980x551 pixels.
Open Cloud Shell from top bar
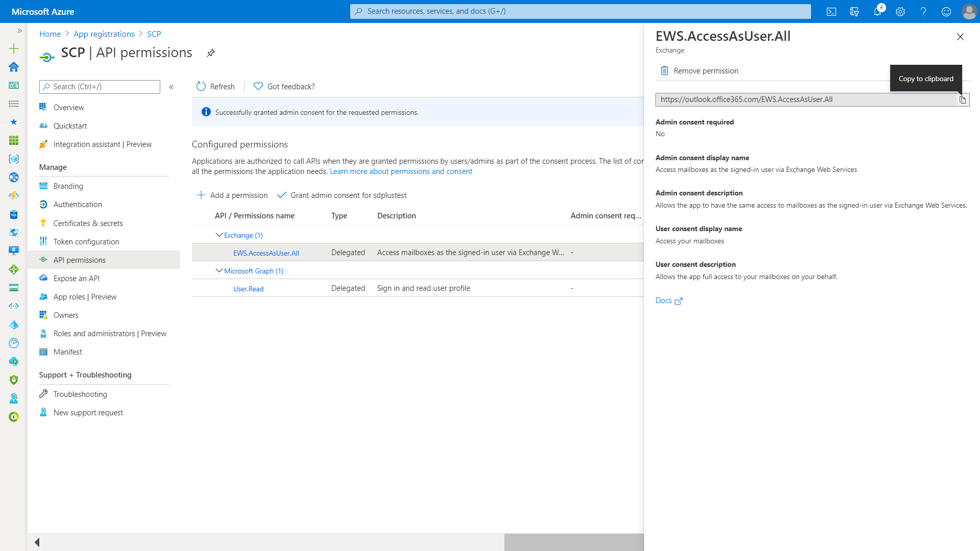(x=831, y=12)
